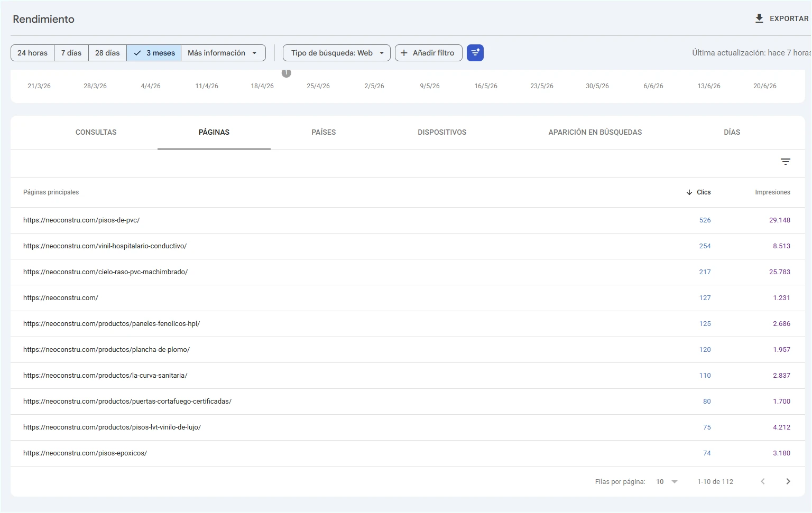The width and height of the screenshot is (812, 513).
Task: Click the Impresiones column header
Action: pos(772,192)
